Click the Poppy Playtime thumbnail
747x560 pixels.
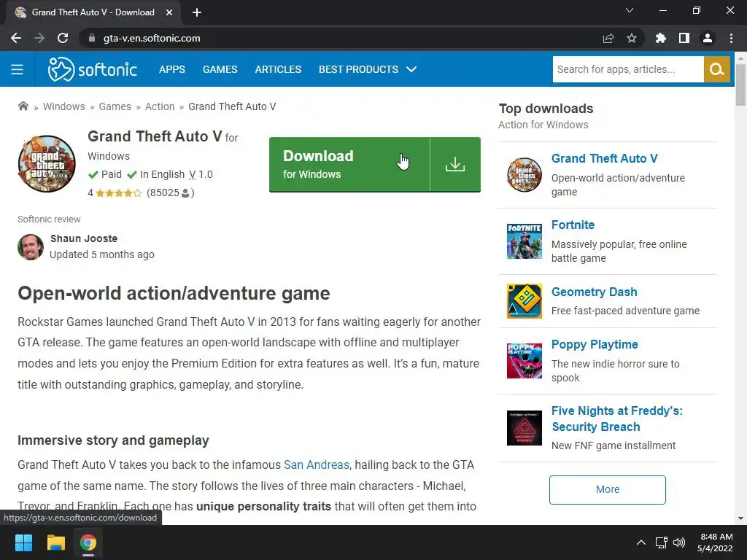[x=524, y=361]
